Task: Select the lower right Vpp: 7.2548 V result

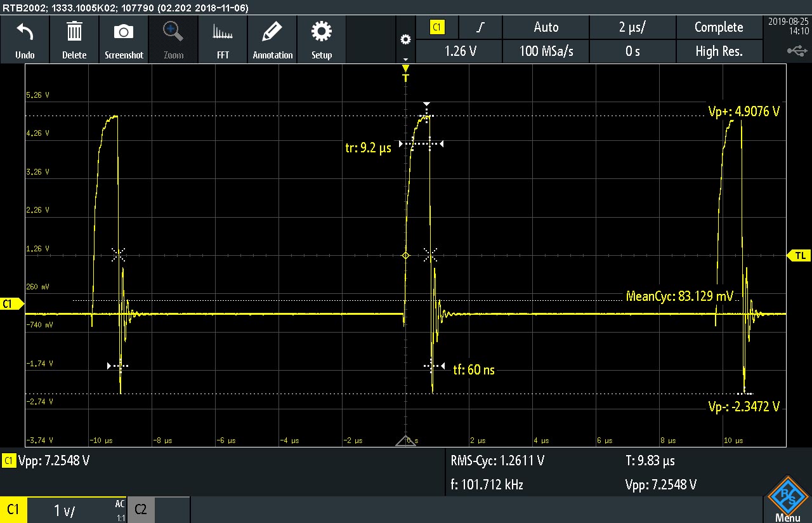Action: click(661, 486)
